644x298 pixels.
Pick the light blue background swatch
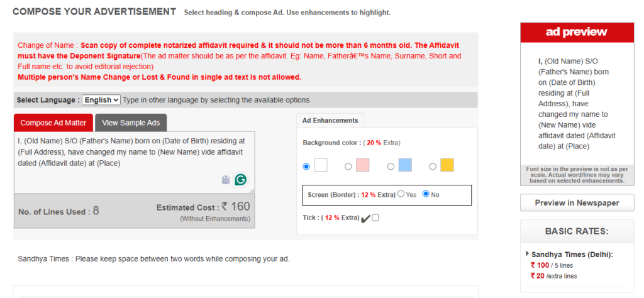tap(405, 165)
